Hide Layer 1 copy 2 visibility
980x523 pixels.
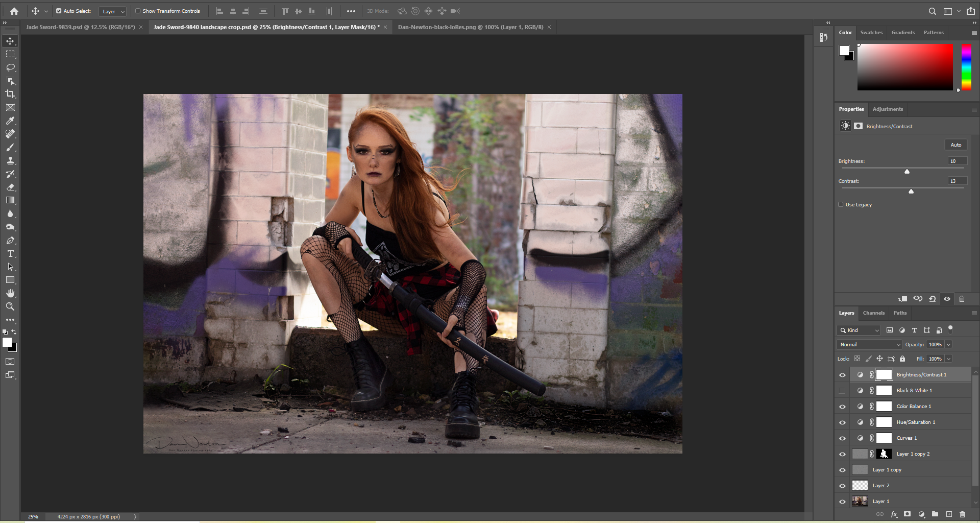[842, 454]
